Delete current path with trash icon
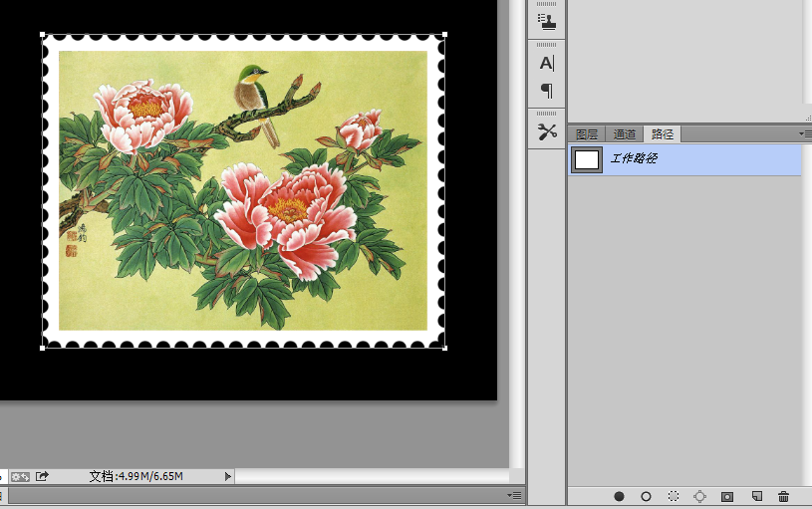The width and height of the screenshot is (812, 509). (x=783, y=497)
